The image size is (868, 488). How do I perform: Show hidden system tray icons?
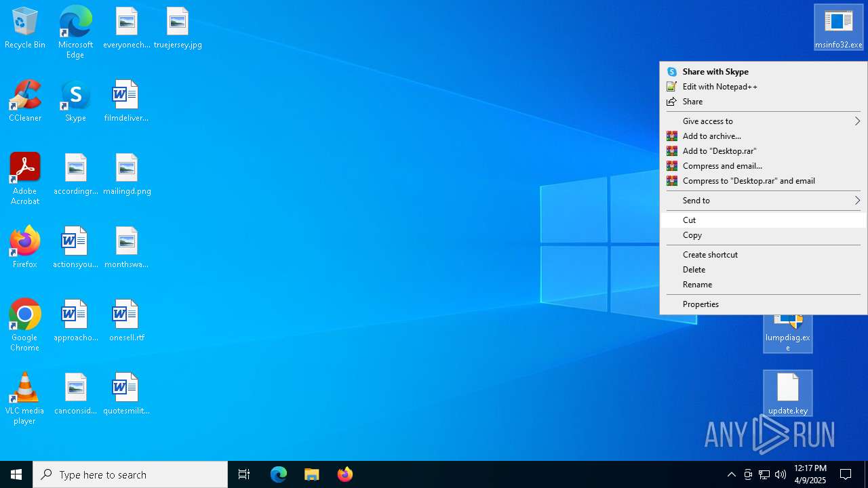731,474
